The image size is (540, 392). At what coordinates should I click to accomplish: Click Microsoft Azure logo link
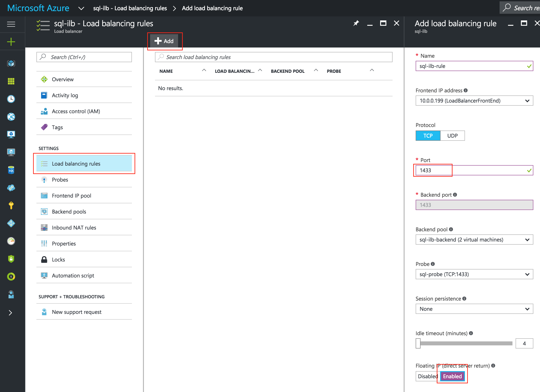tap(38, 8)
